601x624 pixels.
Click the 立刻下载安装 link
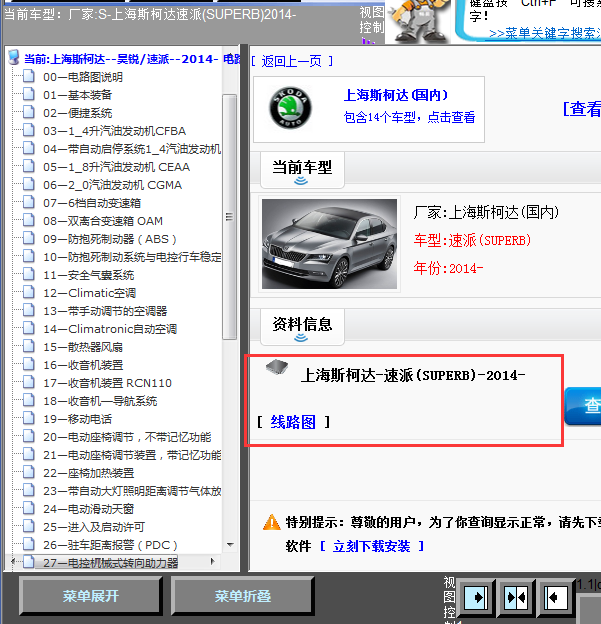tap(371, 546)
